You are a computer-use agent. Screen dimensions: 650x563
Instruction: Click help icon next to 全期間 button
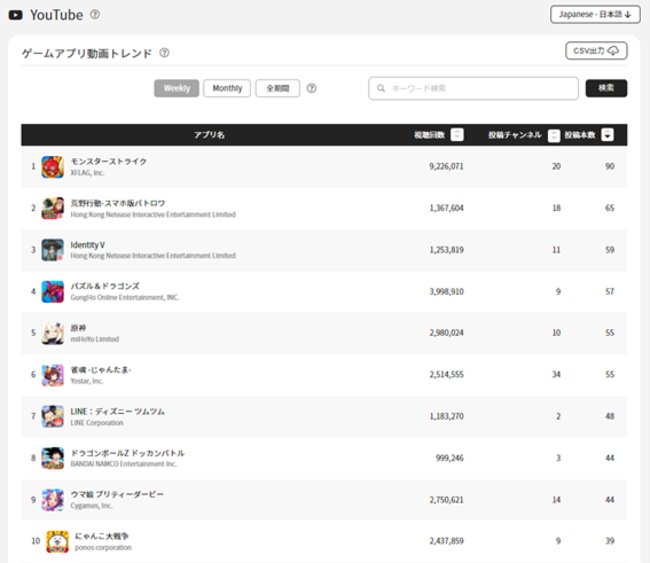[312, 88]
